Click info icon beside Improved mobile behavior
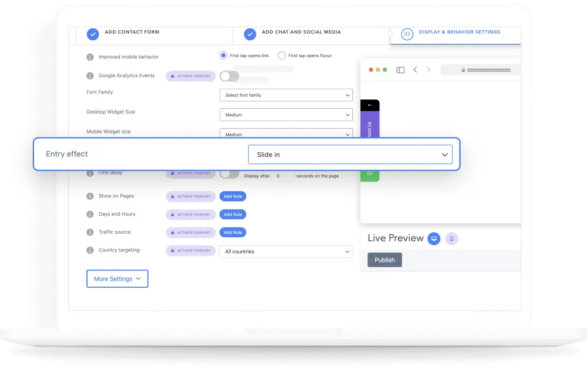Image resolution: width=588 pixels, height=380 pixels. (90, 57)
